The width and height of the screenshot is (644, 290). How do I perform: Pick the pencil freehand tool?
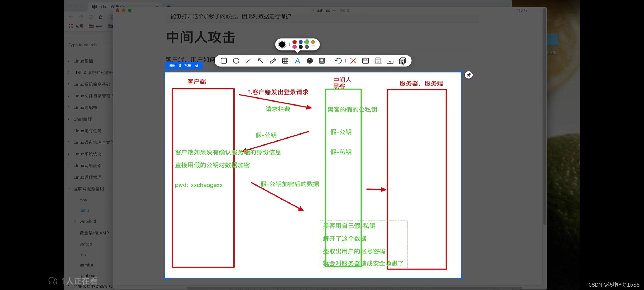[x=273, y=61]
